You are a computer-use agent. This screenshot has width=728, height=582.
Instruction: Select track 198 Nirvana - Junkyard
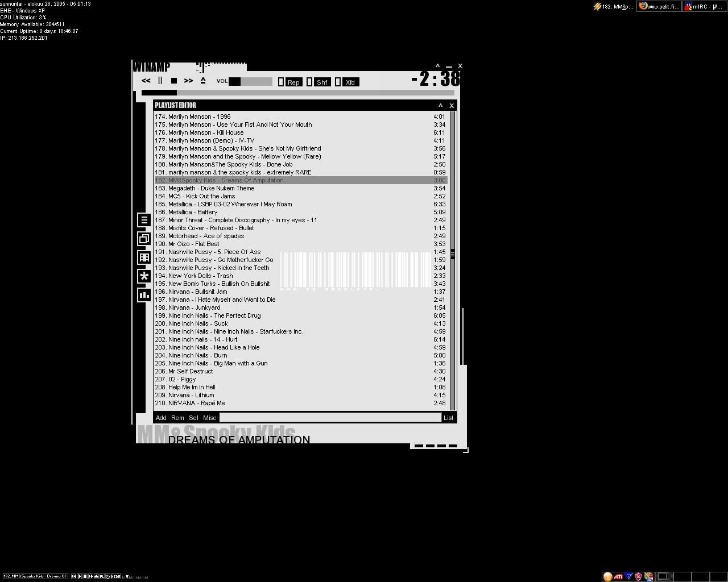301,307
